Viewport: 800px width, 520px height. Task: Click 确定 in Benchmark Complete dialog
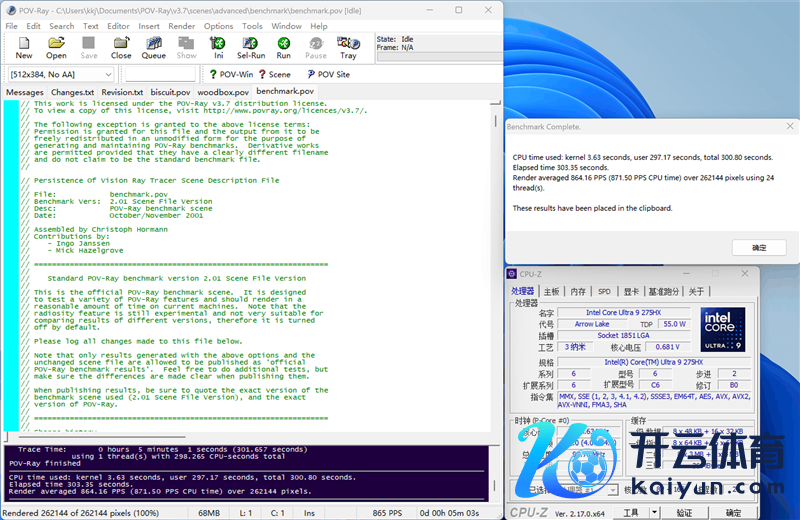point(759,247)
